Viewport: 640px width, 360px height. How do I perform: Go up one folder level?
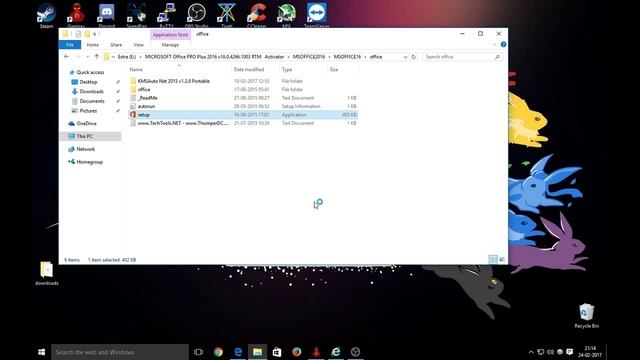pyautogui.click(x=97, y=57)
